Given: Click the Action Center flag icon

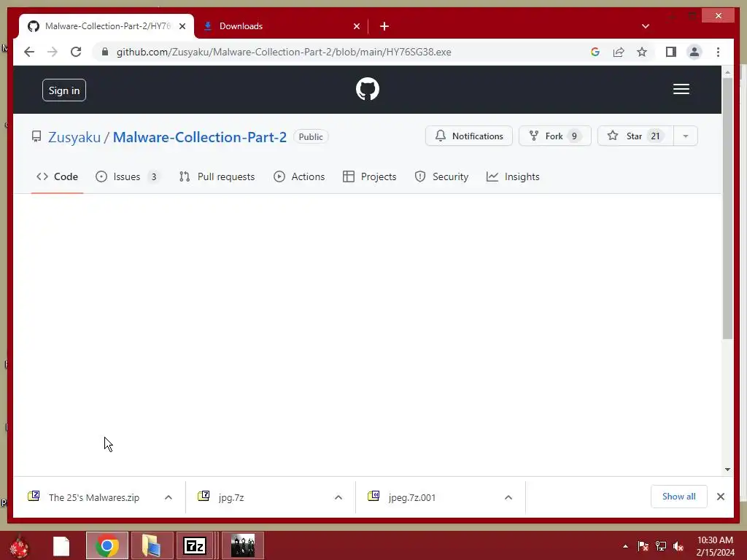Looking at the screenshot, I should click(643, 546).
